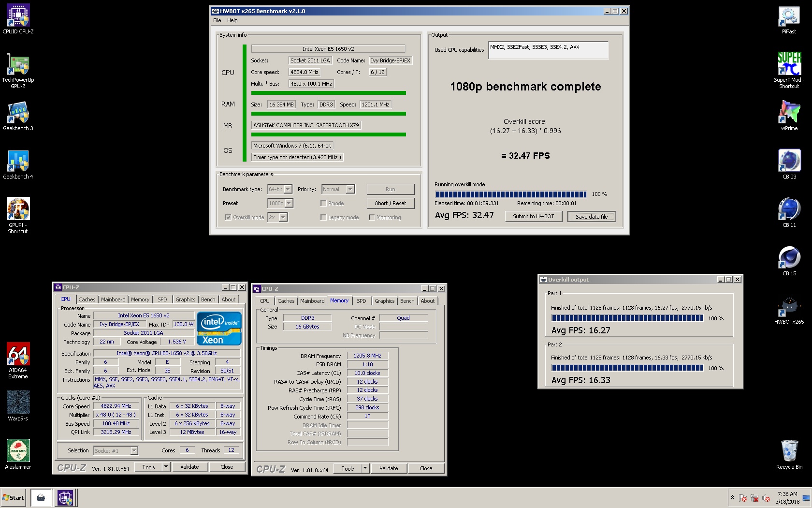Toggle the Pmode checkbox
Image resolution: width=812 pixels, height=508 pixels.
point(323,203)
